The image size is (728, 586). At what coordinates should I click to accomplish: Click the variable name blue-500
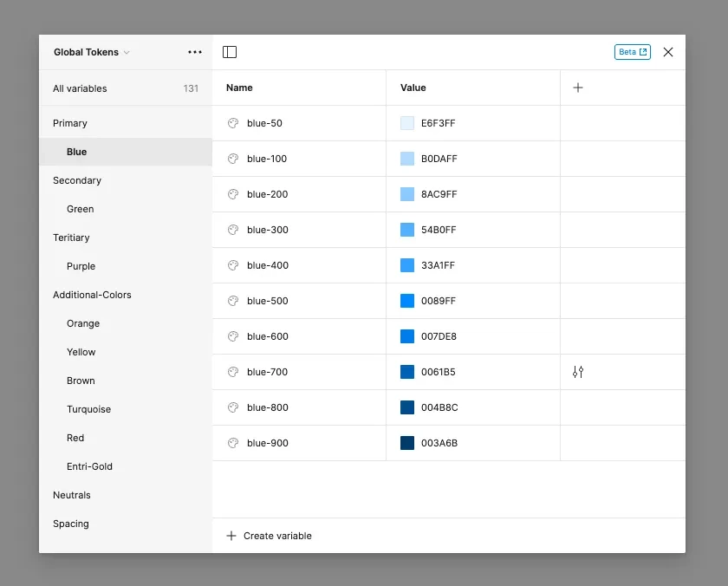268,301
